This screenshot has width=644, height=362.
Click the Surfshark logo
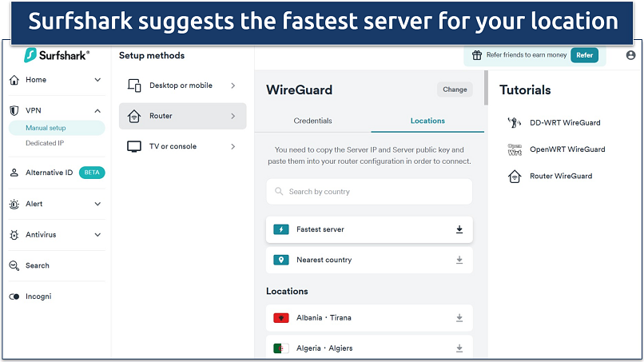pyautogui.click(x=56, y=55)
